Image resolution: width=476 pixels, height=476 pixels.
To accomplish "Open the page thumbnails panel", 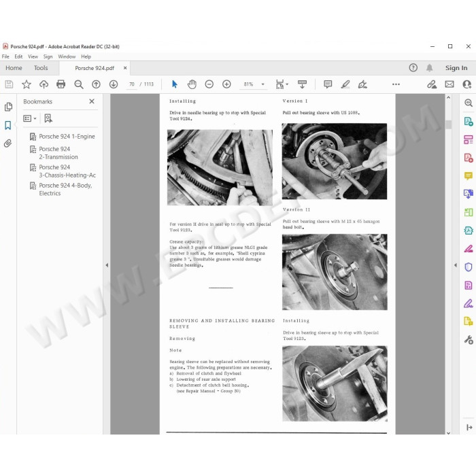I will [8, 107].
